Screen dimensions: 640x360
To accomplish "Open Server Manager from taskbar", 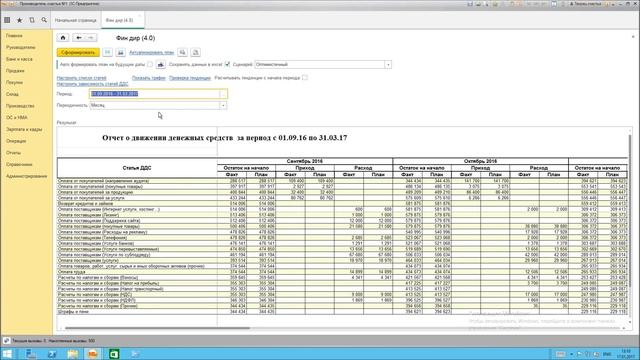I will (31, 354).
